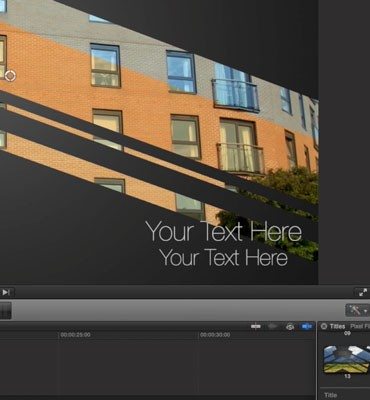Click timeline ruler at 00:00:25:00
The width and height of the screenshot is (370, 400).
pos(75,335)
